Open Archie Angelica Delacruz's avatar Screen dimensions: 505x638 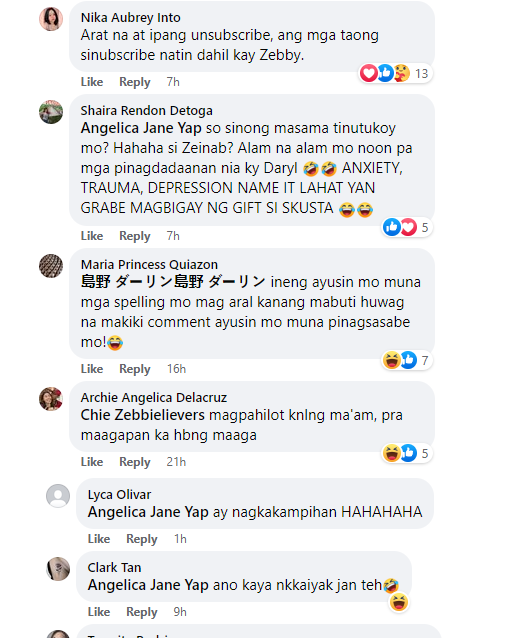[x=51, y=399]
